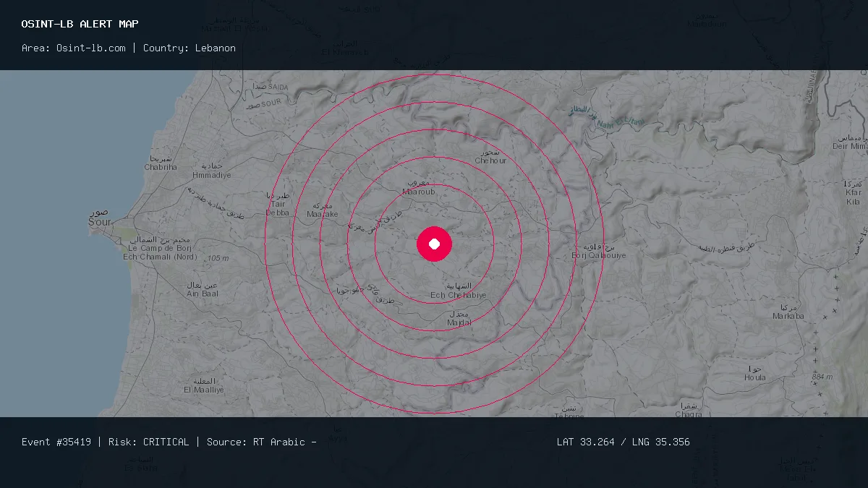Click the Majdal place label

point(459,318)
